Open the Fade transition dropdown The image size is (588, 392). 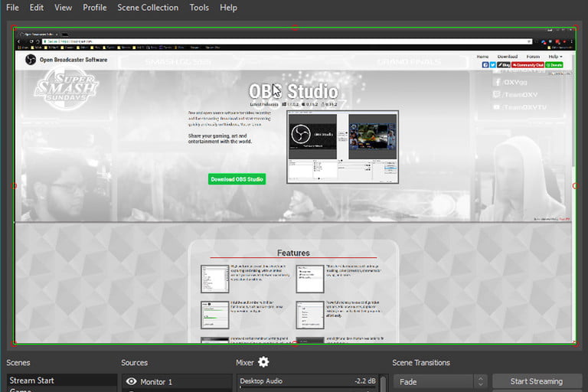pyautogui.click(x=433, y=381)
